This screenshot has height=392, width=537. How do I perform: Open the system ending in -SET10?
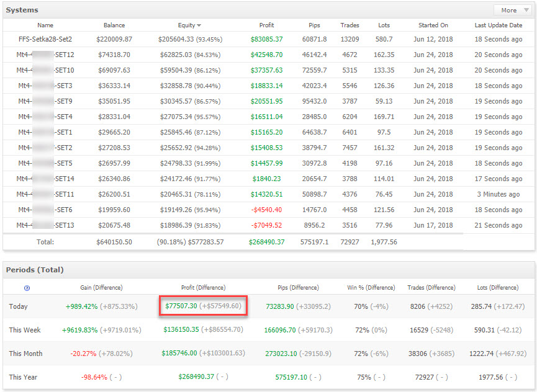point(45,70)
